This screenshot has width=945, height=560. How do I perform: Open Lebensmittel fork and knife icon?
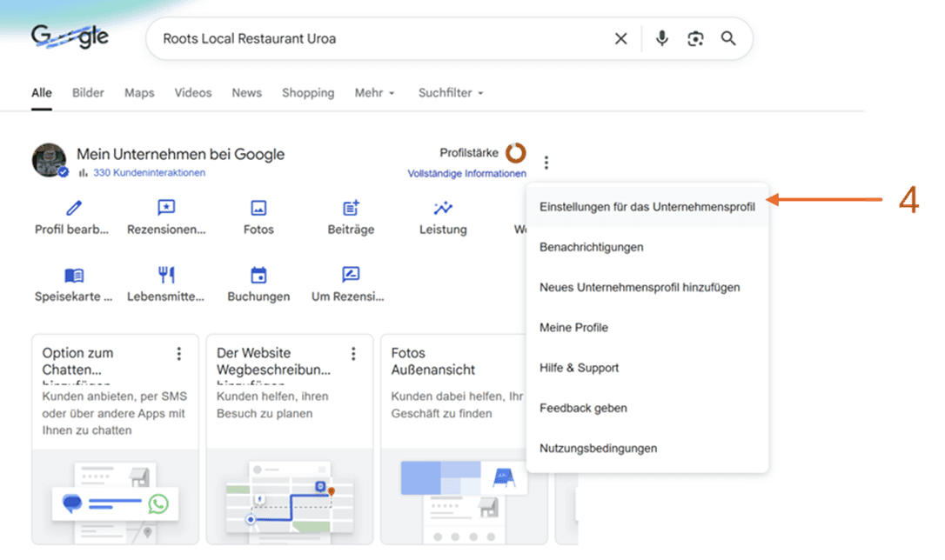pos(166,275)
